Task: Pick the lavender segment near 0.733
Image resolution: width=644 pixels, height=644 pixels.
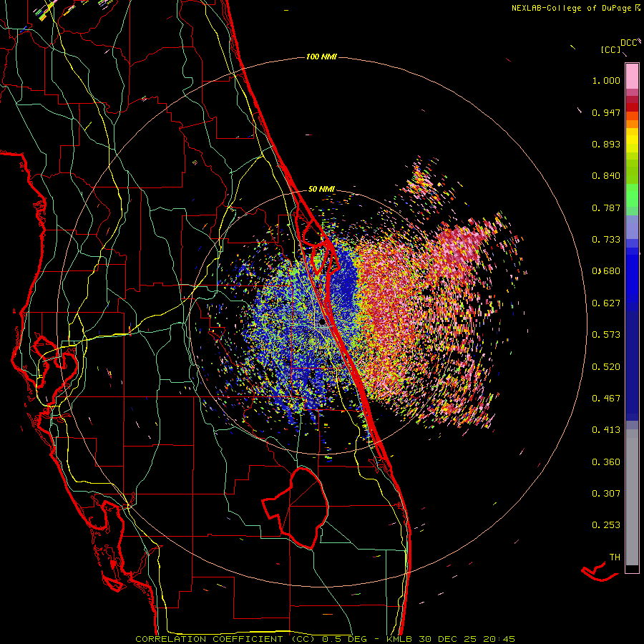Action: click(632, 228)
